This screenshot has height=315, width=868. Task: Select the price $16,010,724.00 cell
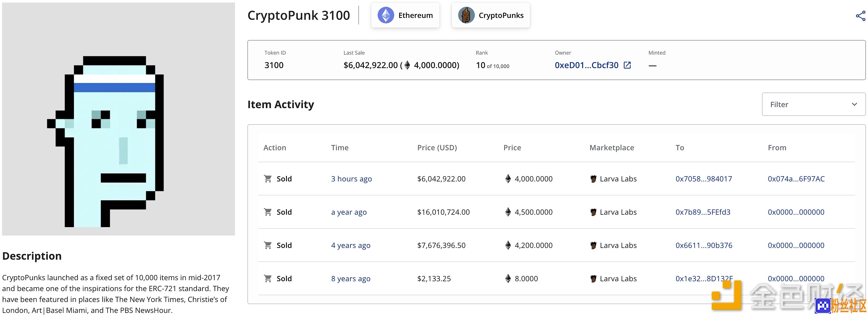tap(443, 212)
